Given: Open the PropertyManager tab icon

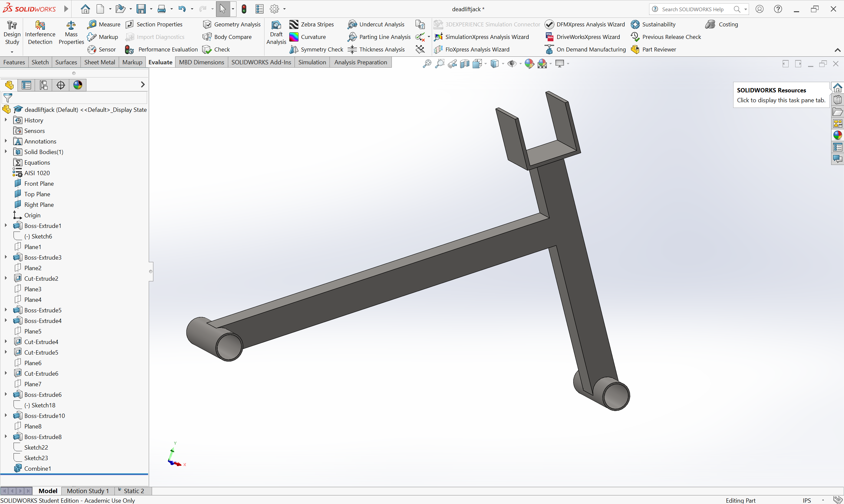Looking at the screenshot, I should pyautogui.click(x=26, y=85).
